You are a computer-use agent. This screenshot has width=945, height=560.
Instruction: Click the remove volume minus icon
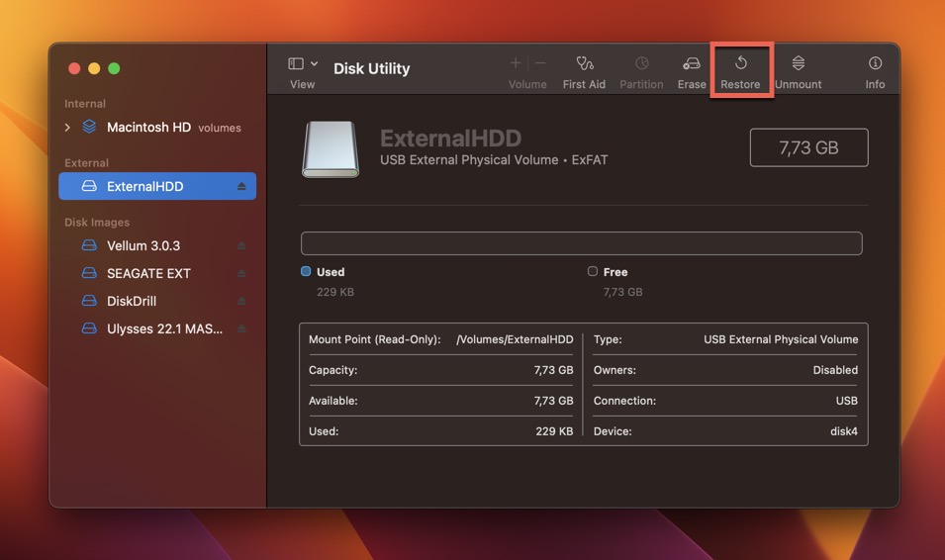[540, 63]
